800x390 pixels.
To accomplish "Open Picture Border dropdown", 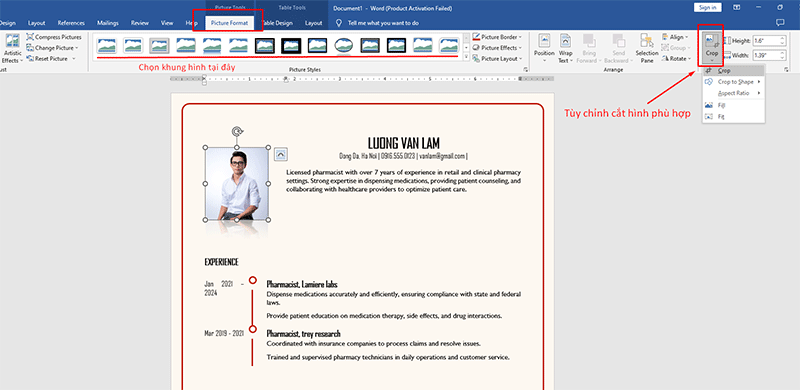I will click(497, 37).
